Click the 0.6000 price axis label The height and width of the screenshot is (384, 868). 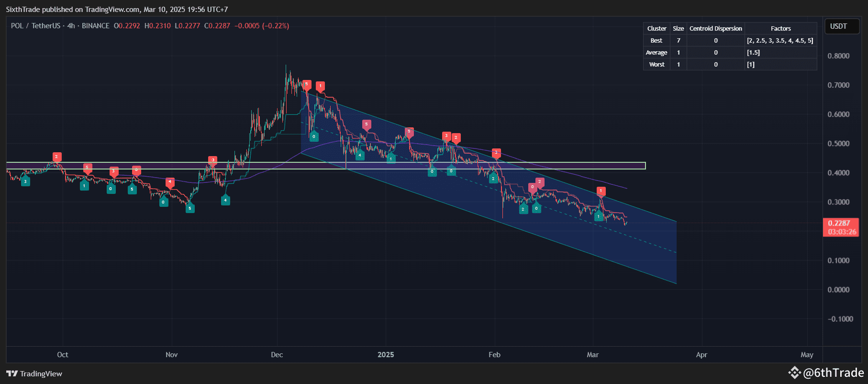tap(838, 114)
